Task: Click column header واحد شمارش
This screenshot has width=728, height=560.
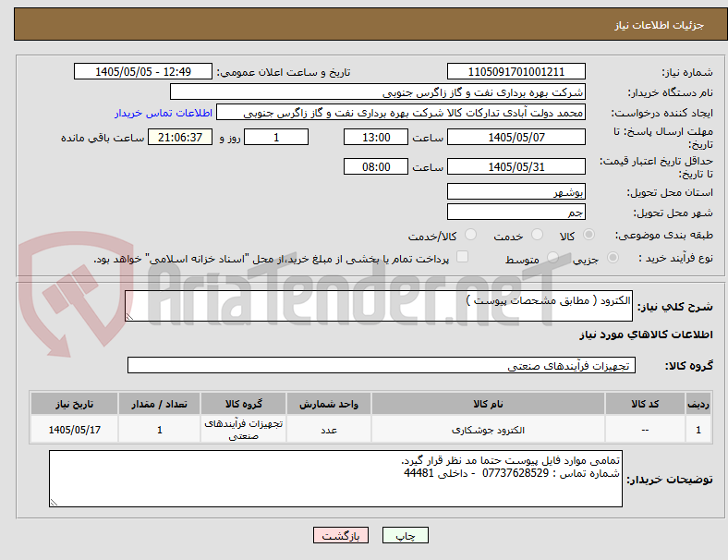Action: [329, 404]
